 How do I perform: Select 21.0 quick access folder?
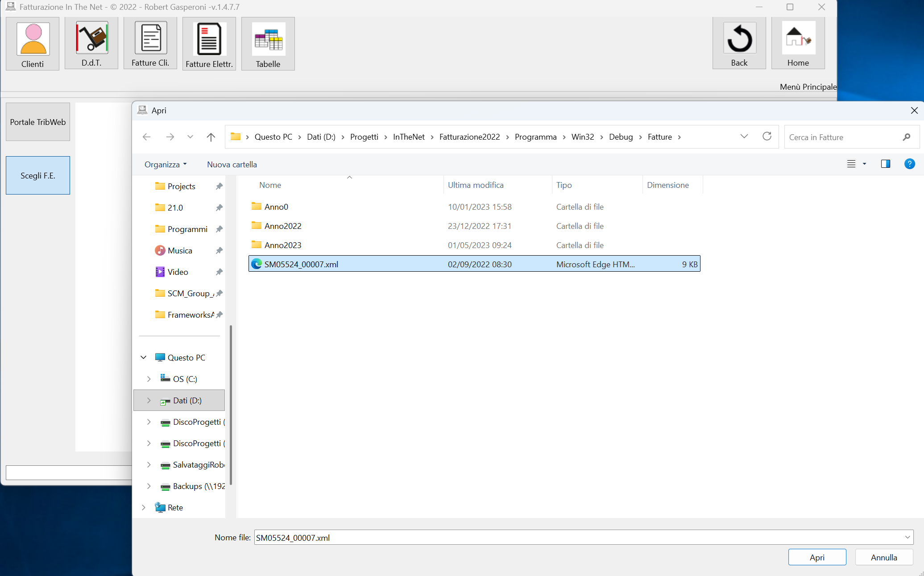175,207
